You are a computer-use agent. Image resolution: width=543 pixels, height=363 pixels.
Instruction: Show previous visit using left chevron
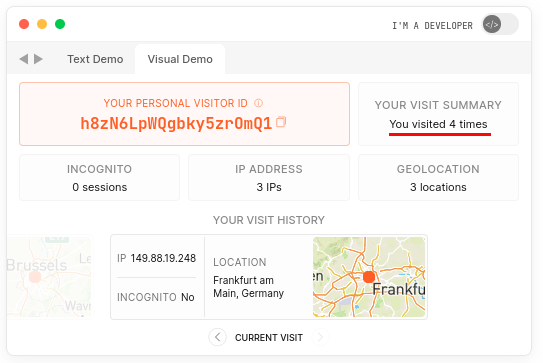click(217, 337)
